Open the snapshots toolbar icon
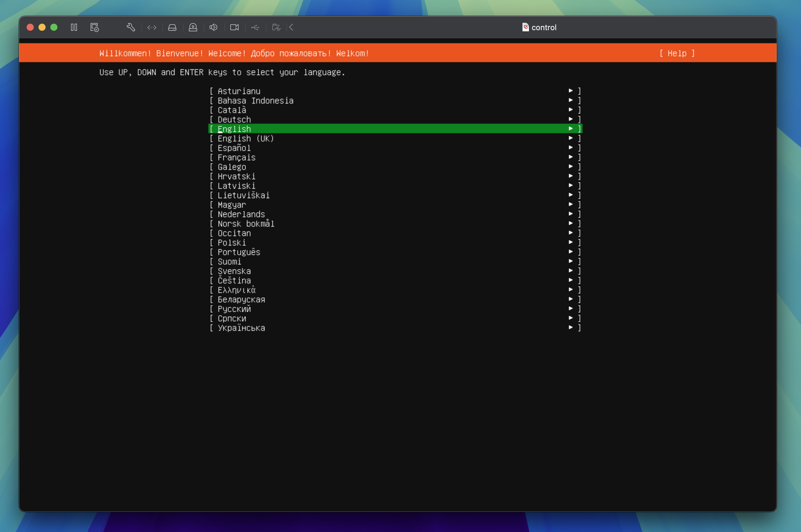The width and height of the screenshot is (801, 532). [94, 27]
